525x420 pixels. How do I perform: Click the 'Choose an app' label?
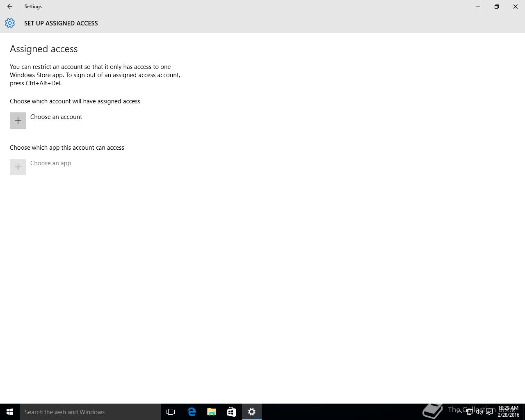(x=50, y=163)
